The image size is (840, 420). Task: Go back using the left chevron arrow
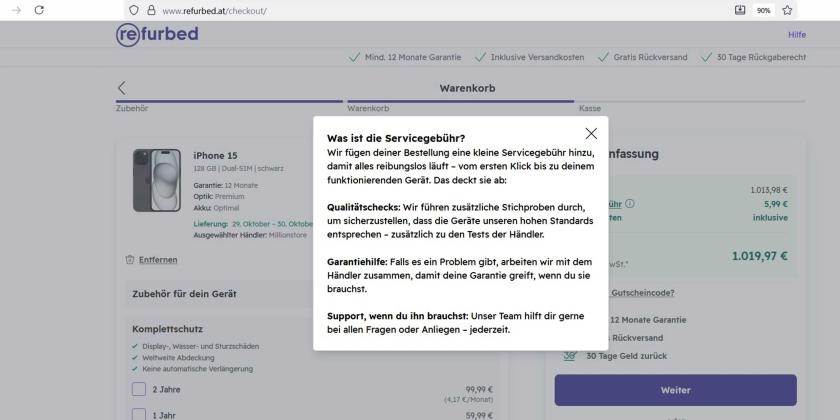pos(122,88)
